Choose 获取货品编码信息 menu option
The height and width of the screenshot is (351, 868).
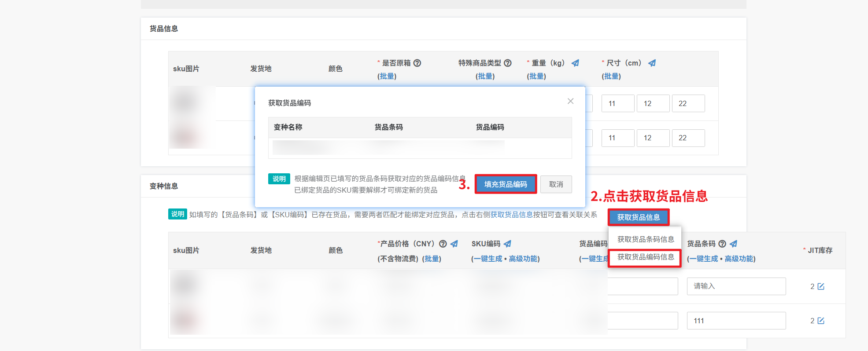pos(645,257)
